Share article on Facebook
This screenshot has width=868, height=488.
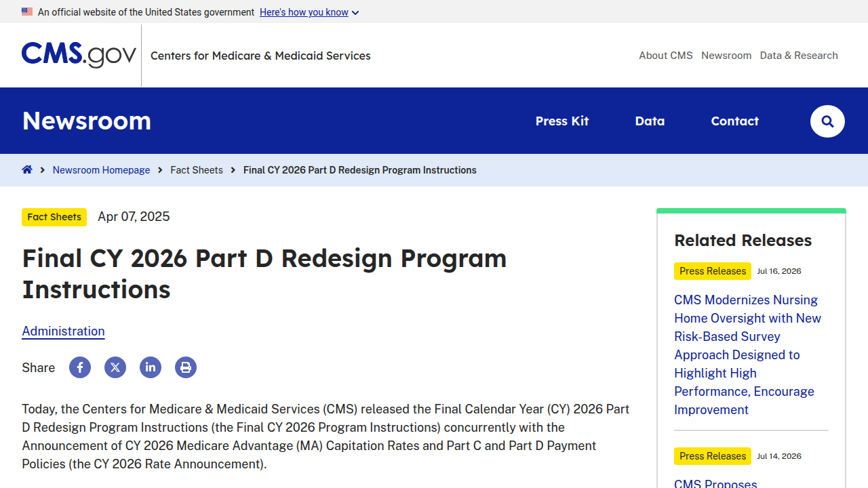coord(80,367)
